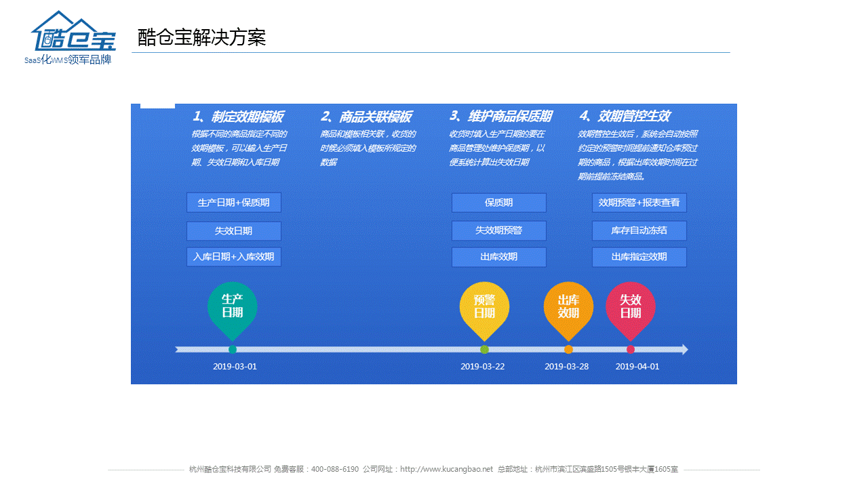
Task: Click the green dot at 2019-03-22
Action: [x=484, y=350]
